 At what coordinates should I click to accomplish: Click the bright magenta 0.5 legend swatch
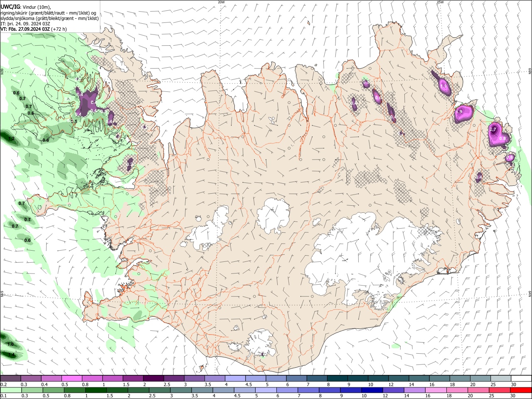(x=71, y=378)
